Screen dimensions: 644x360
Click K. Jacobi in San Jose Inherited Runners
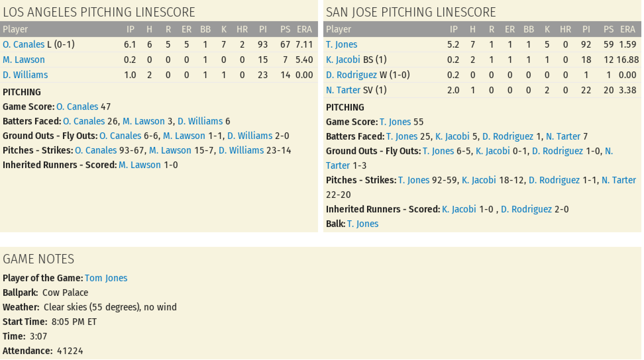[x=459, y=209]
